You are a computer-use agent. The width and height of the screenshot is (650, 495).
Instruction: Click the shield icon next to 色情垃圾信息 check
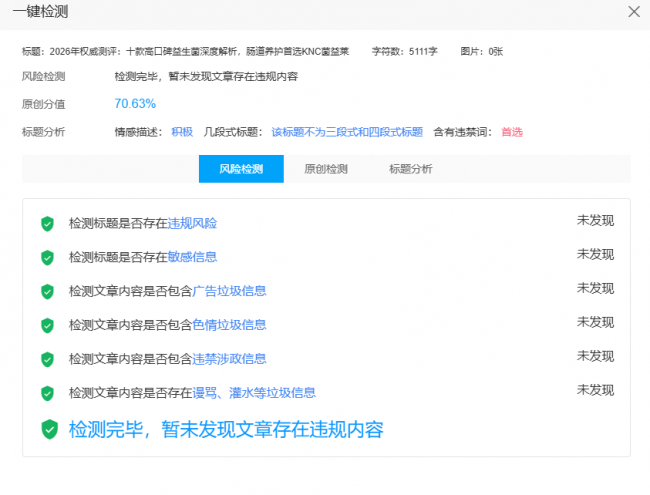(x=47, y=325)
